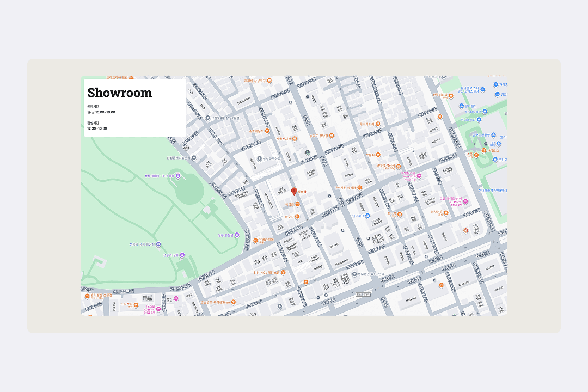Click the 법무법인(유한) 한락 place label
The width and height of the screenshot is (588, 392).
point(370,274)
